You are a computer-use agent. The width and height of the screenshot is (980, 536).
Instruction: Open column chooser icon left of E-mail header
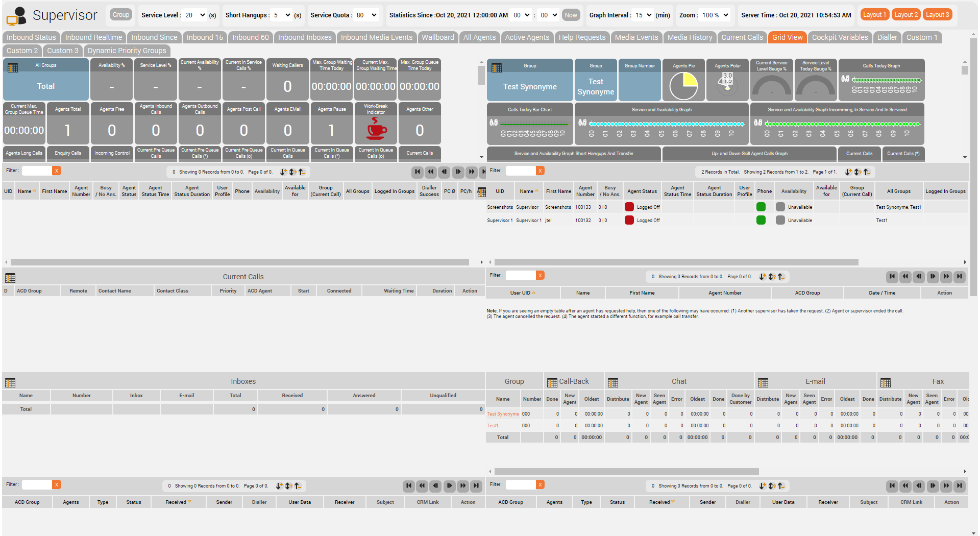[763, 383]
